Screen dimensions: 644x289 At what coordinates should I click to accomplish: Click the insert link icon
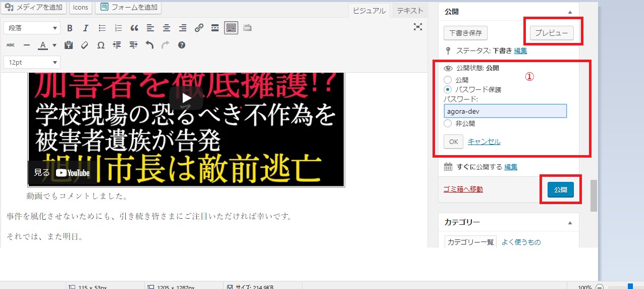point(199,28)
